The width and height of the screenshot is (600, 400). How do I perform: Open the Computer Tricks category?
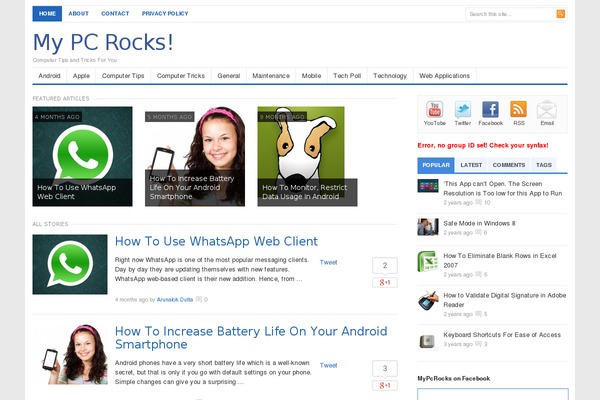click(181, 76)
